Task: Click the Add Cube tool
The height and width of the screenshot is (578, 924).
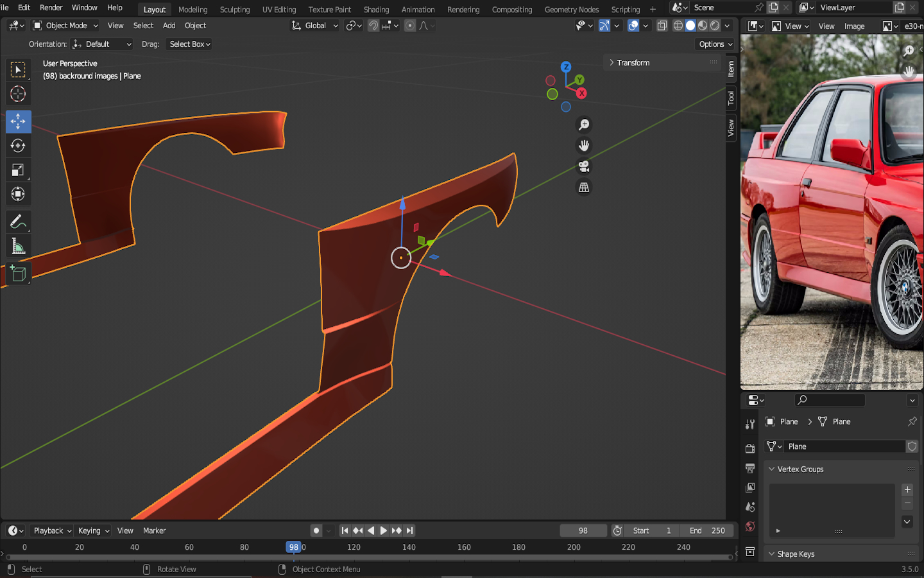Action: point(18,274)
